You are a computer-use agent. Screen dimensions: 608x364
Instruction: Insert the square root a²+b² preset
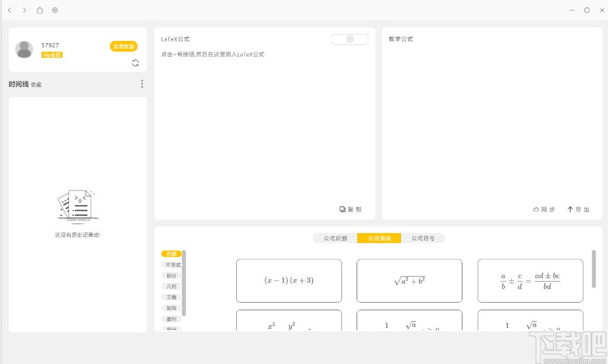(409, 280)
